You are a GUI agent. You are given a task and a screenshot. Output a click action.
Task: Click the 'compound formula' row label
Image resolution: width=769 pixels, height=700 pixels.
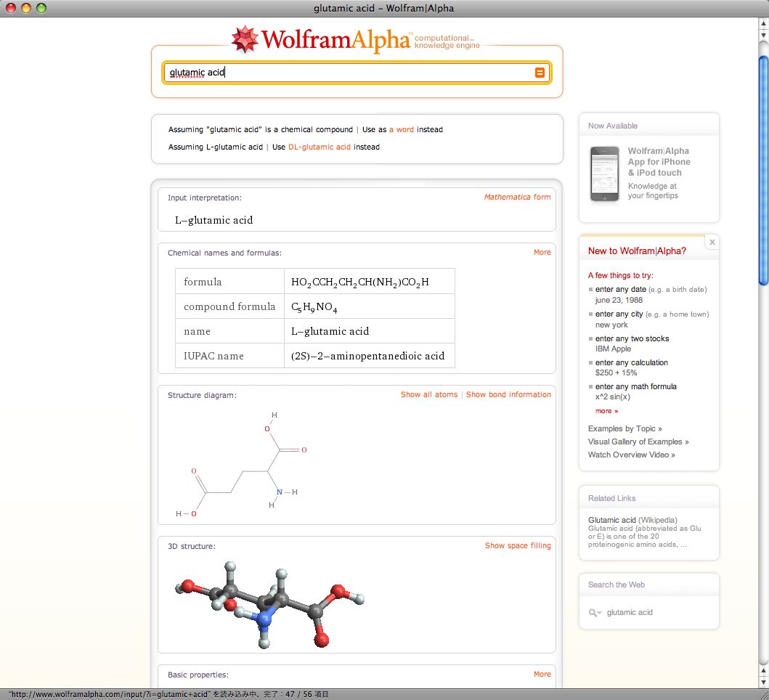pyautogui.click(x=229, y=306)
